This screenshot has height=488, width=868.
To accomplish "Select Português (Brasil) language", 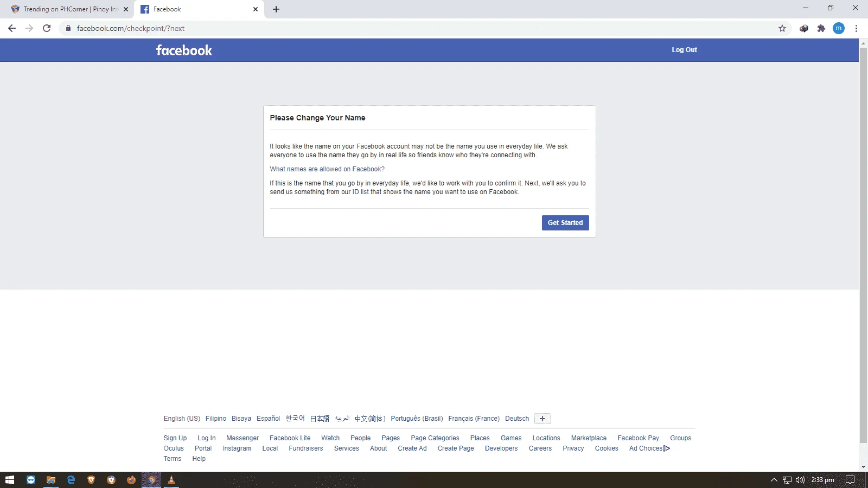I will (417, 419).
